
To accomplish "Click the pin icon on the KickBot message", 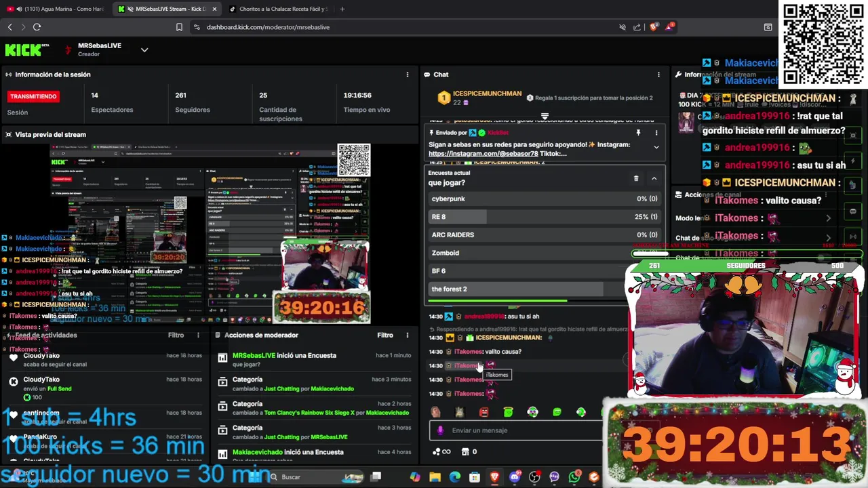I will click(x=638, y=133).
